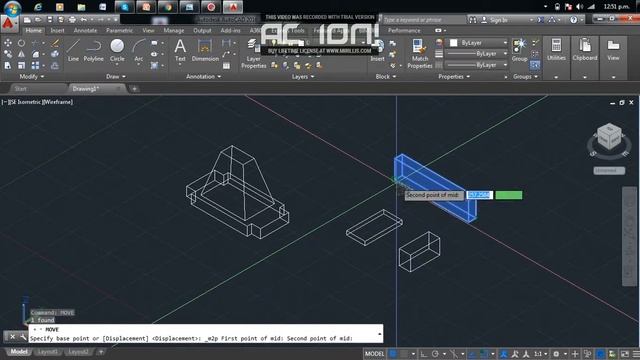Click the Match Properties tool
This screenshot has width=640, height=360.
coord(420,54)
